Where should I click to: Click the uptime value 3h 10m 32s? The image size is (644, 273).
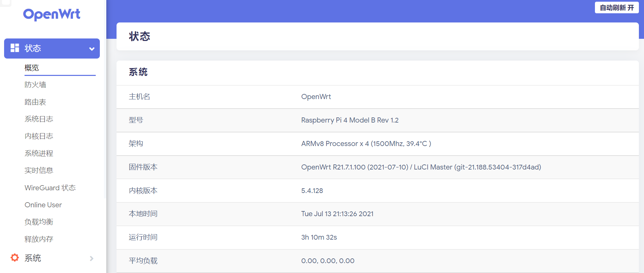[319, 237]
